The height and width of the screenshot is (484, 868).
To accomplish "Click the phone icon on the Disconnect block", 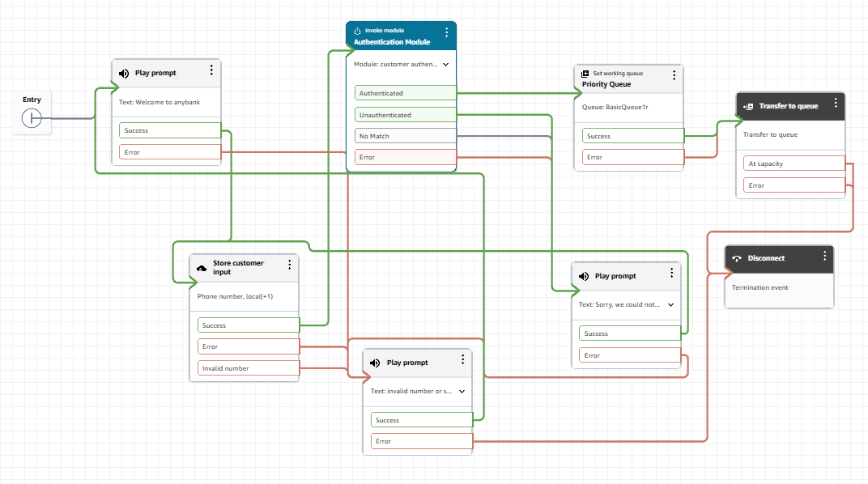I will tap(737, 258).
